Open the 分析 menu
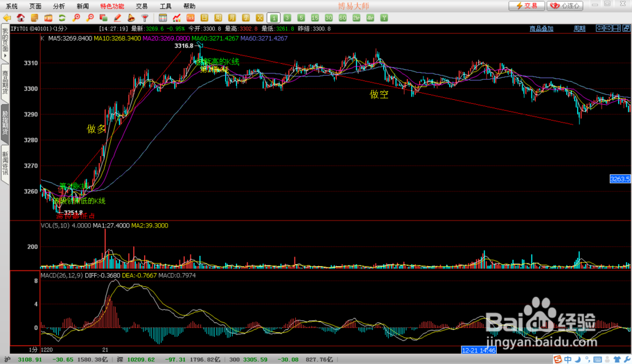 pyautogui.click(x=59, y=6)
